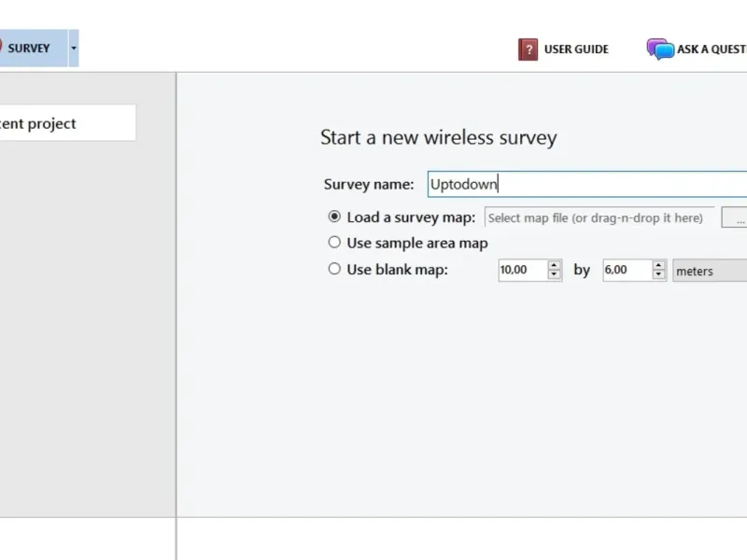Click the red User Guide book icon
This screenshot has width=747, height=560.
point(528,49)
